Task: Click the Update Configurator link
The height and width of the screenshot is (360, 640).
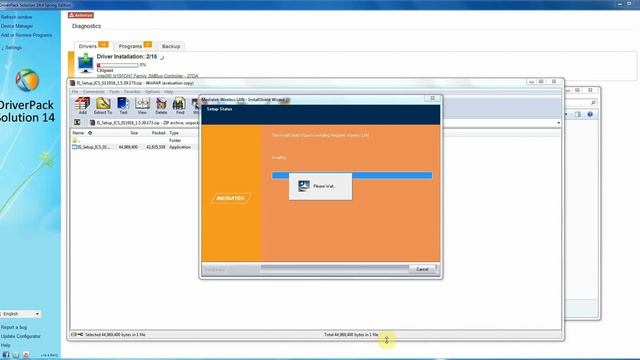Action: coord(20,336)
